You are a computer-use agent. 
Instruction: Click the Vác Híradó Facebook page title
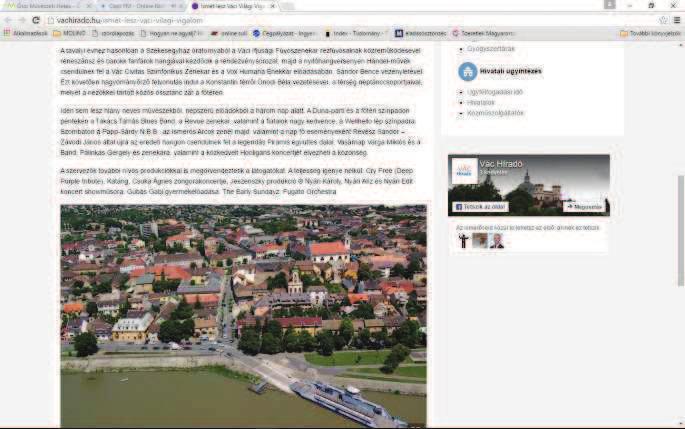(501, 164)
